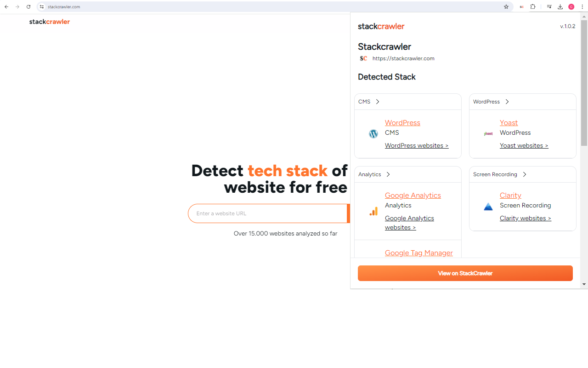Click the Google Analytics bar chart icon
The height and width of the screenshot is (368, 588).
pyautogui.click(x=373, y=211)
